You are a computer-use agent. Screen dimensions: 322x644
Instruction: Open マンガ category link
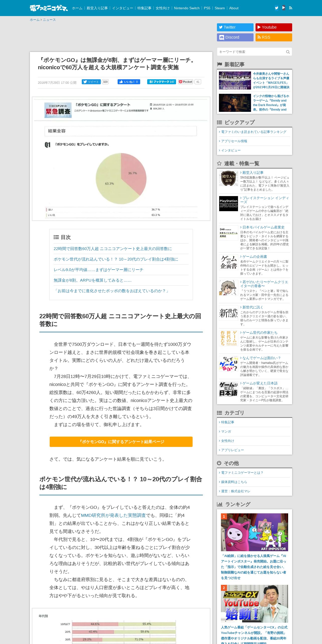226,432
